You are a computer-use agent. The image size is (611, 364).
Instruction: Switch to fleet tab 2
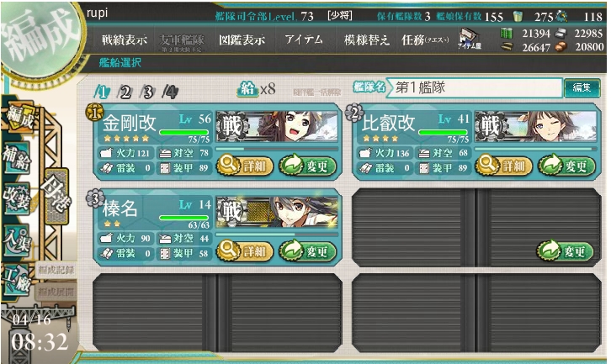tap(125, 92)
